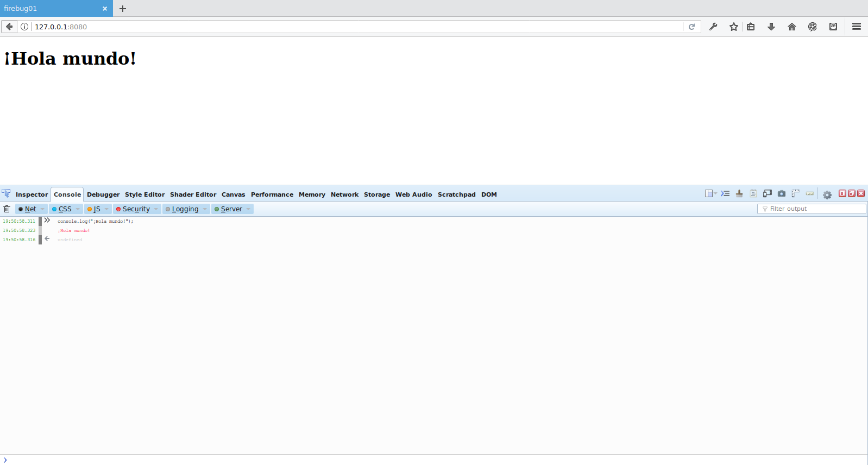Click the æ keyboard toolbar icon
This screenshot has height=465, width=868.
833,27
